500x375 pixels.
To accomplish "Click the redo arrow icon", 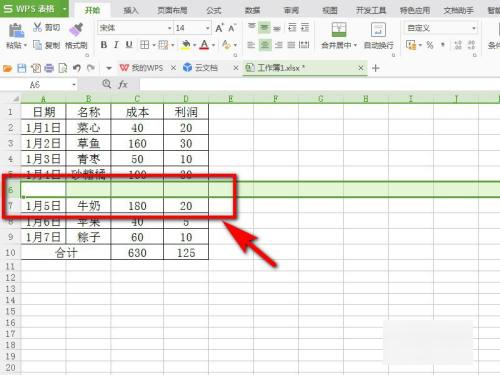I will [91, 68].
